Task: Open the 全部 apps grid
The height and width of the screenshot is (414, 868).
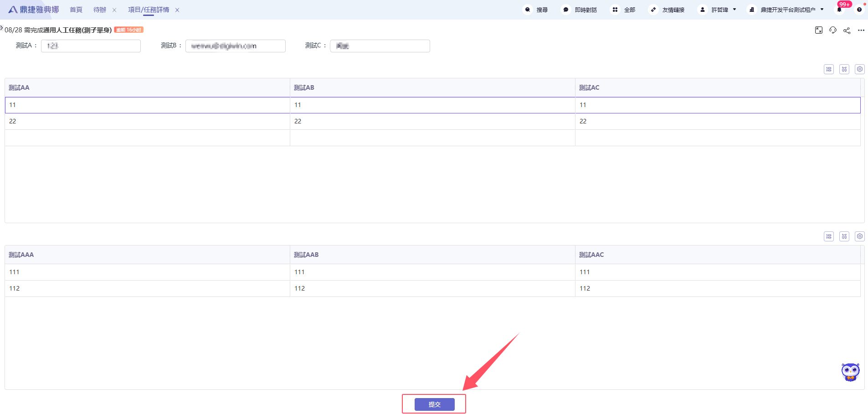Action: (x=623, y=10)
